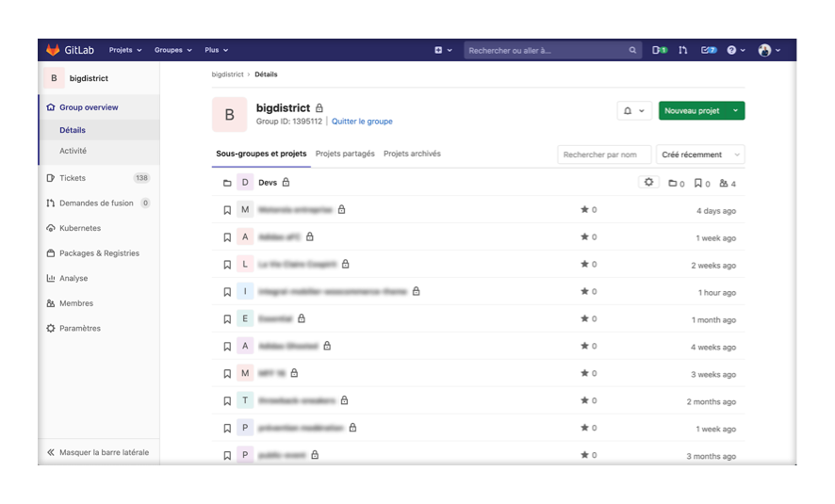Open the issues icon in top bar
Viewport: 835px width, 504px height.
[660, 50]
